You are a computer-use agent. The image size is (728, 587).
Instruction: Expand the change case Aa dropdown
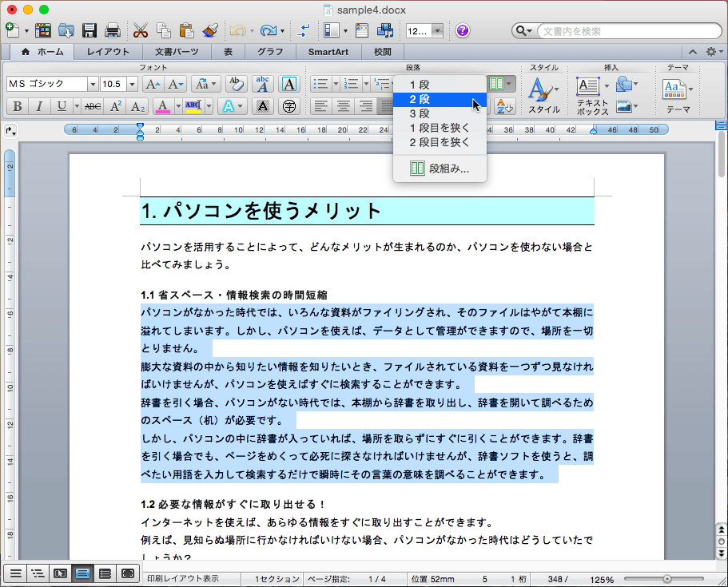[213, 84]
